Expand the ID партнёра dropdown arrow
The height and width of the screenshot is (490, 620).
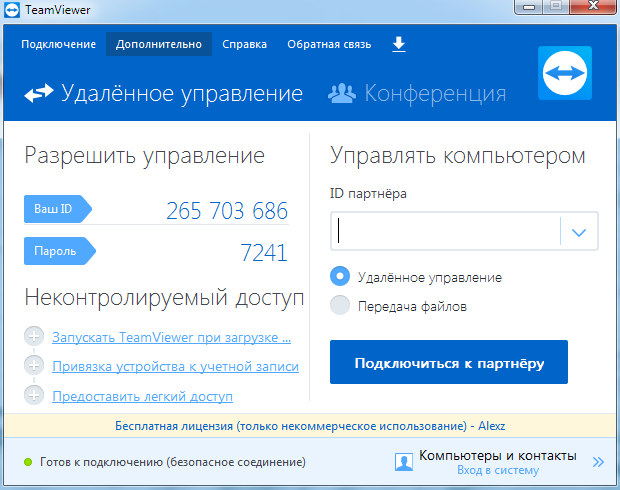coord(579,232)
